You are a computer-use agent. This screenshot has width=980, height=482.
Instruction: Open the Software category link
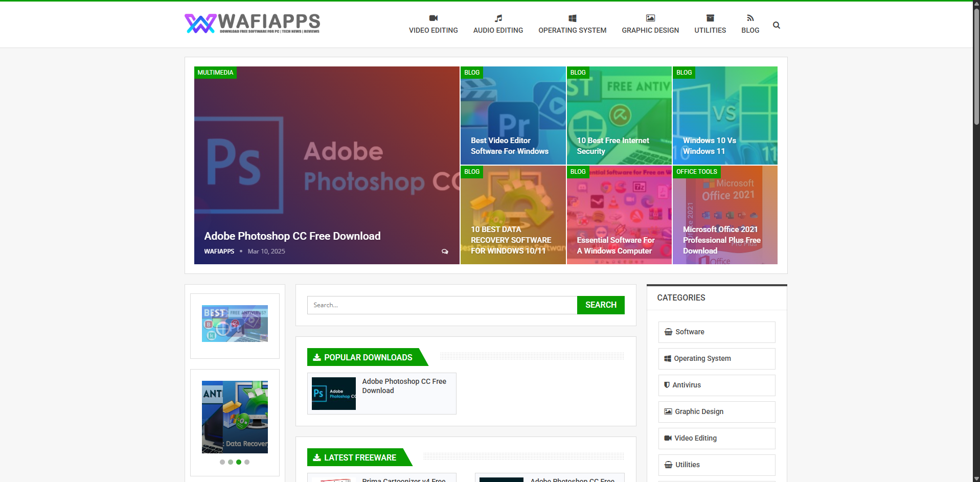[717, 332]
